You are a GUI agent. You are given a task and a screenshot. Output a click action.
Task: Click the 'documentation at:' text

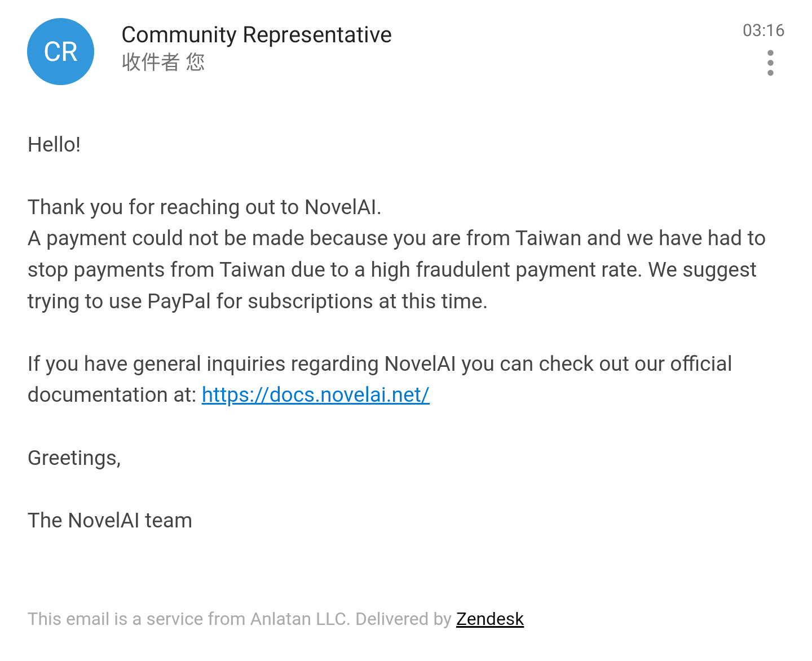(x=112, y=395)
